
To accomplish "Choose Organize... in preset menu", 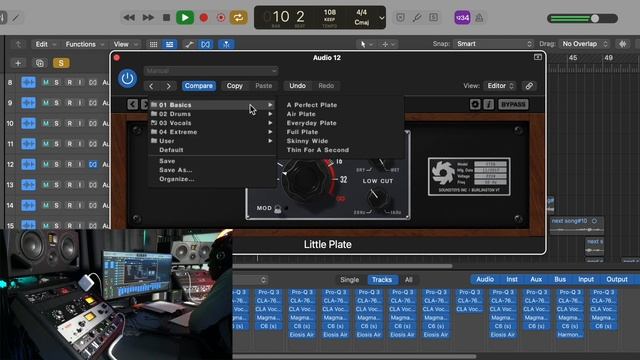I will tap(176, 179).
